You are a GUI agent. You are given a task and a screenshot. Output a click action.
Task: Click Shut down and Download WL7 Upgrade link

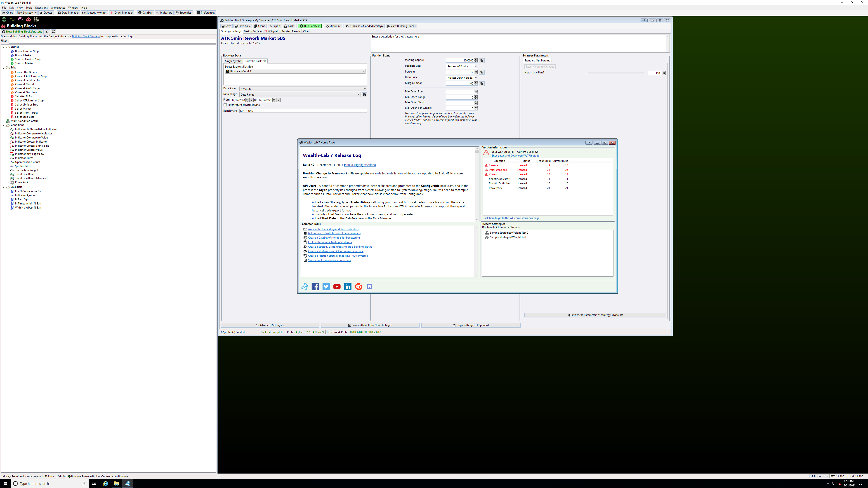click(x=515, y=156)
